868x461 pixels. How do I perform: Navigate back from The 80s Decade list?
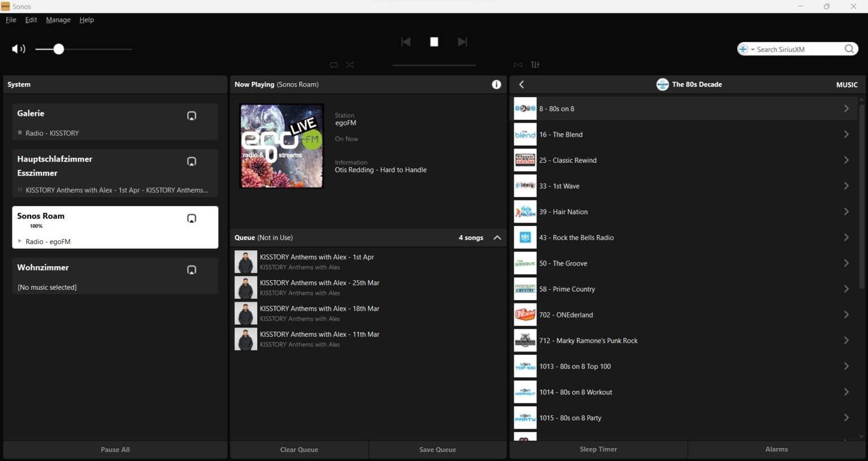click(x=521, y=84)
